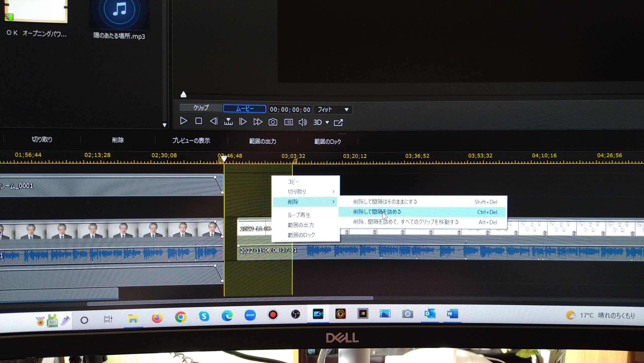Image resolution: width=644 pixels, height=363 pixels.
Task: Open Word from taskbar
Action: (x=452, y=314)
